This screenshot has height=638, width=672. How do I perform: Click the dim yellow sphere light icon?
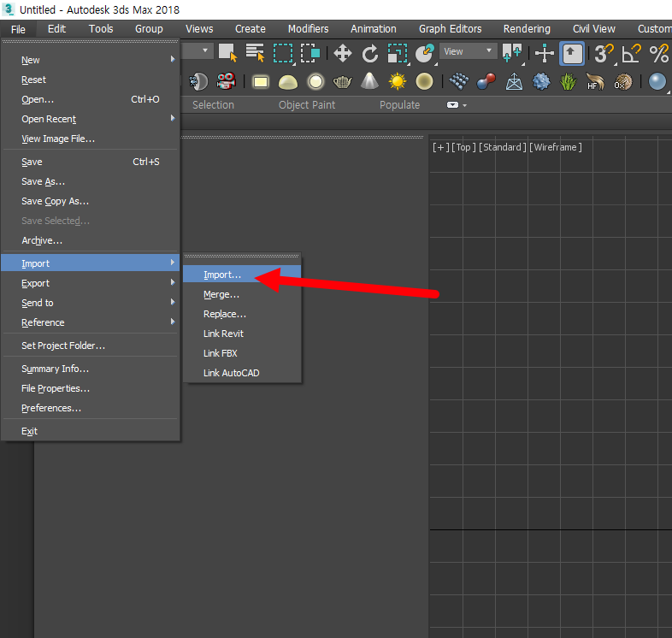tap(424, 81)
